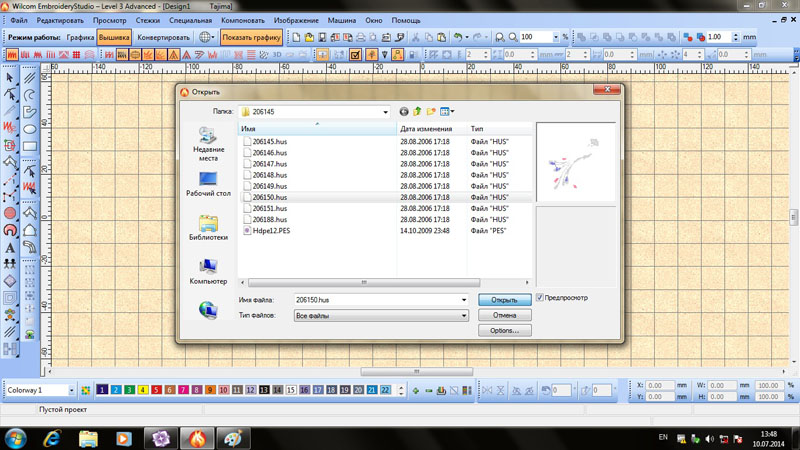Click the Back arrow icon in Open dialog
This screenshot has width=800, height=450.
404,112
